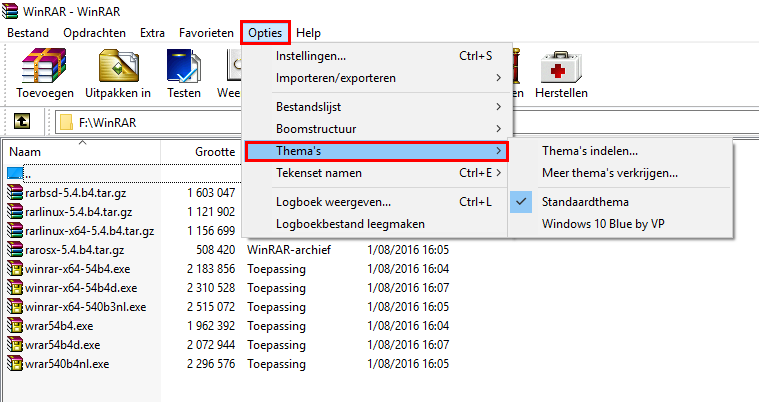Open the Bestand menu

coord(28,33)
